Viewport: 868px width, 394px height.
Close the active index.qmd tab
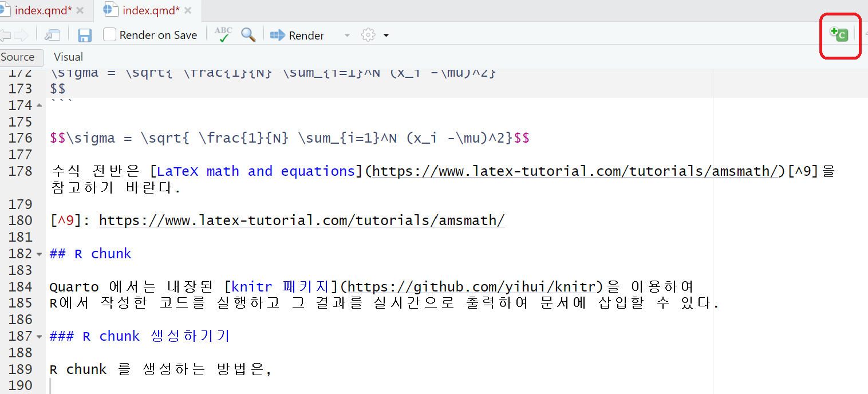pos(188,11)
